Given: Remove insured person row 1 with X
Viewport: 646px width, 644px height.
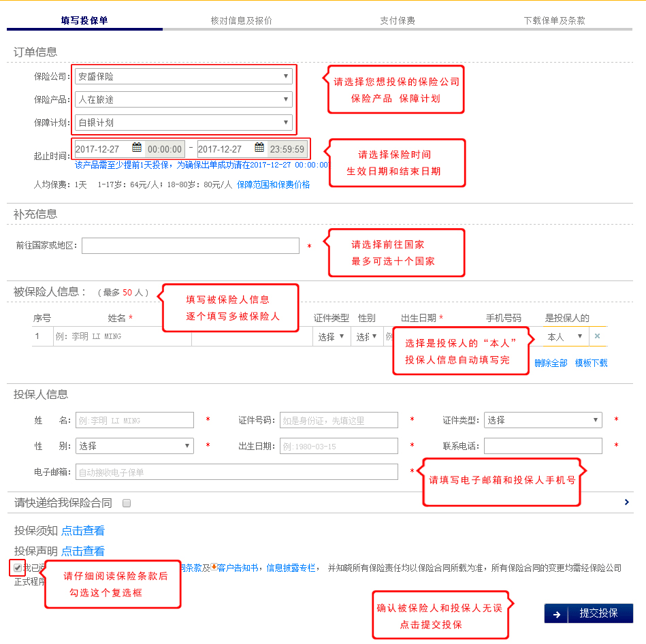Looking at the screenshot, I should tap(597, 336).
